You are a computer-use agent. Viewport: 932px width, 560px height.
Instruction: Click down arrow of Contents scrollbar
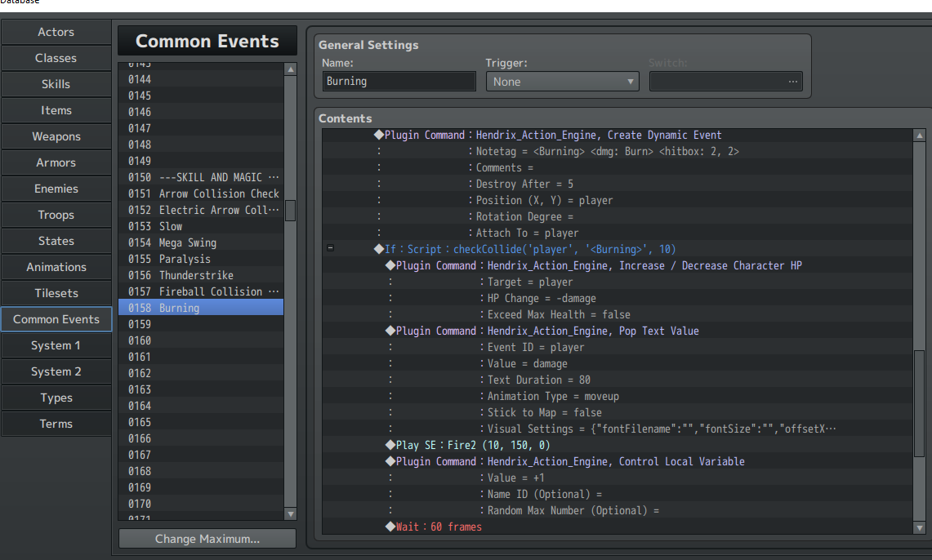(920, 527)
